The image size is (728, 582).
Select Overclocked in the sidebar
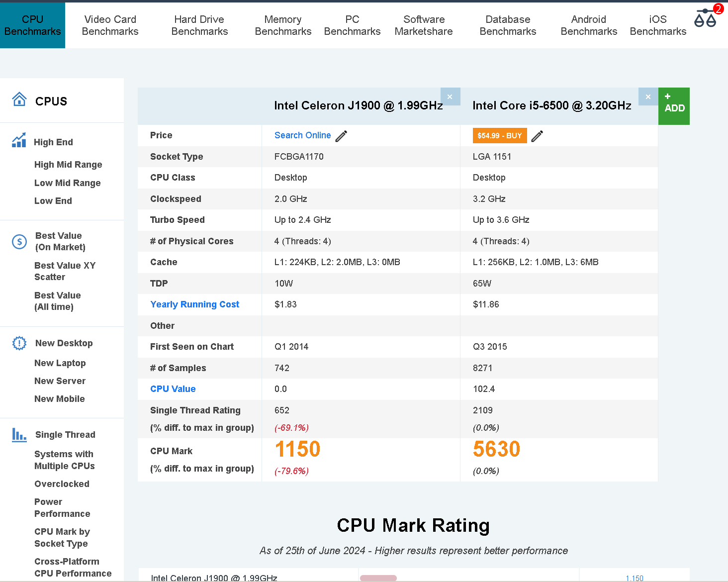point(62,484)
